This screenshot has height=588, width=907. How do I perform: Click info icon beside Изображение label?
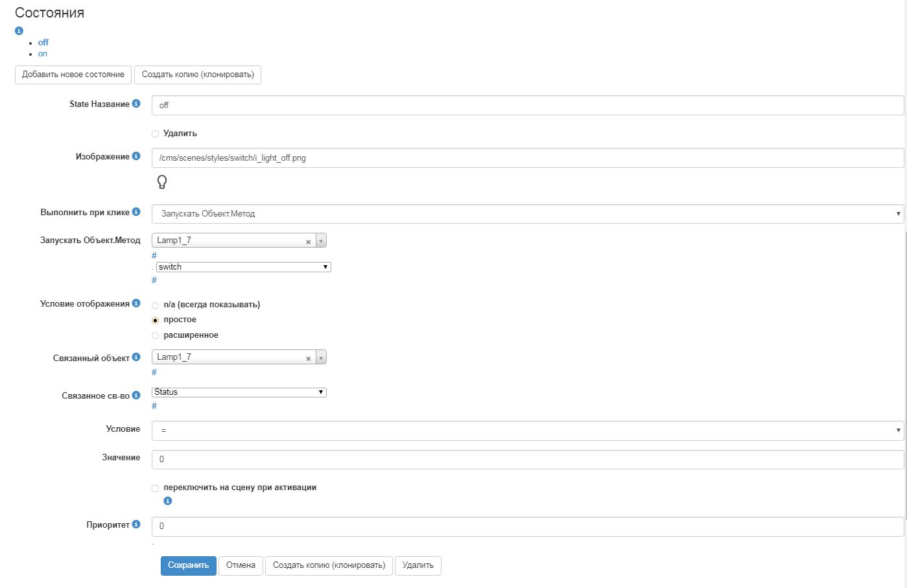pos(136,156)
